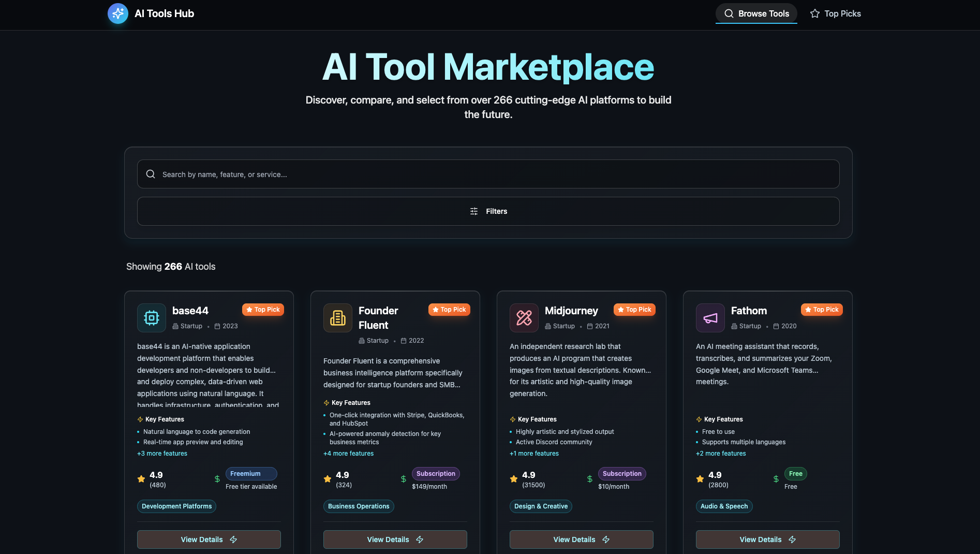980x554 pixels.
Task: Click the Midjourney pencil-ruler icon
Action: (524, 318)
